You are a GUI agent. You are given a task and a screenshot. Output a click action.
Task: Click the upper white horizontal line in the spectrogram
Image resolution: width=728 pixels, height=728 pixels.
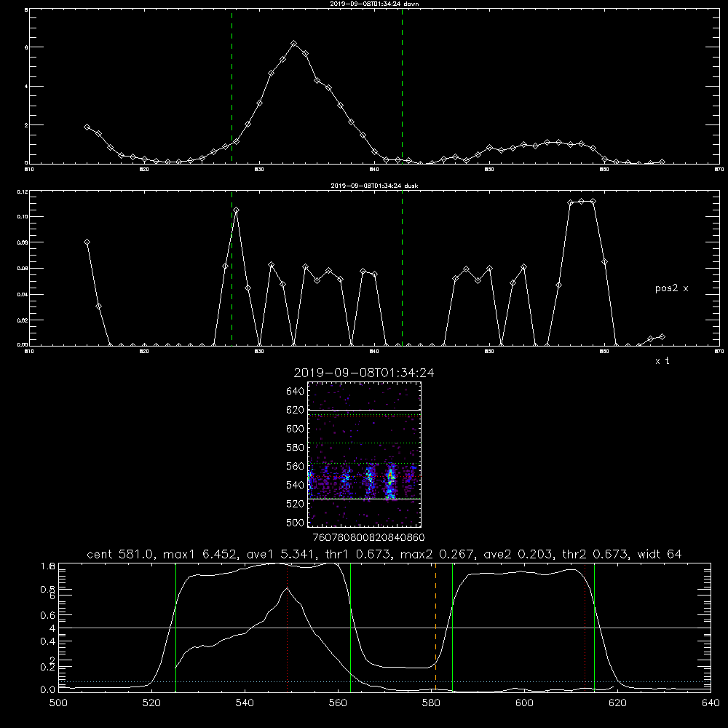point(364,410)
